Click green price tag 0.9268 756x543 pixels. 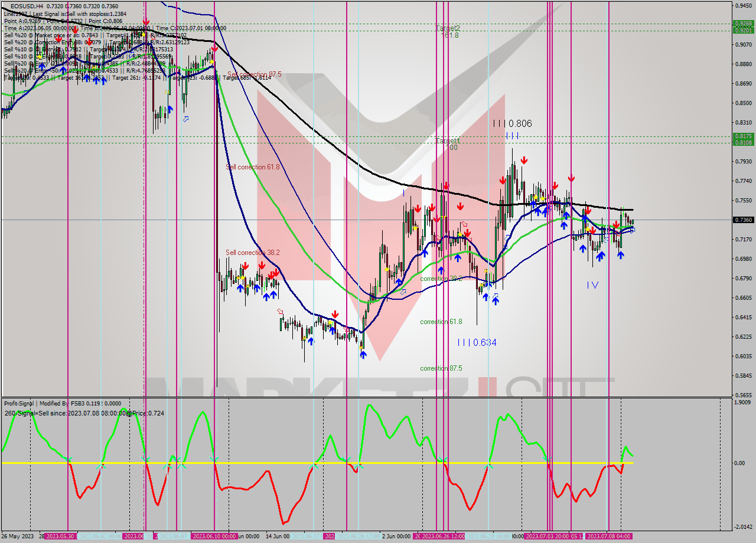pos(744,24)
